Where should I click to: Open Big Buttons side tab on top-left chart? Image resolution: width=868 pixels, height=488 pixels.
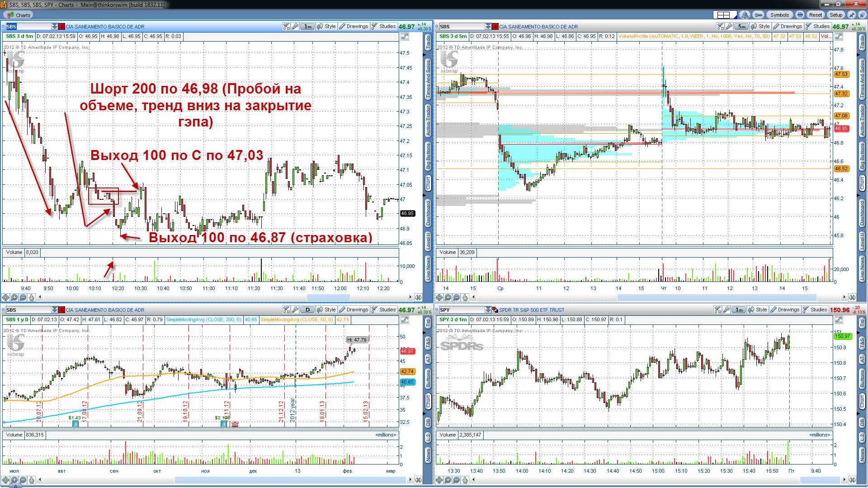(x=428, y=156)
